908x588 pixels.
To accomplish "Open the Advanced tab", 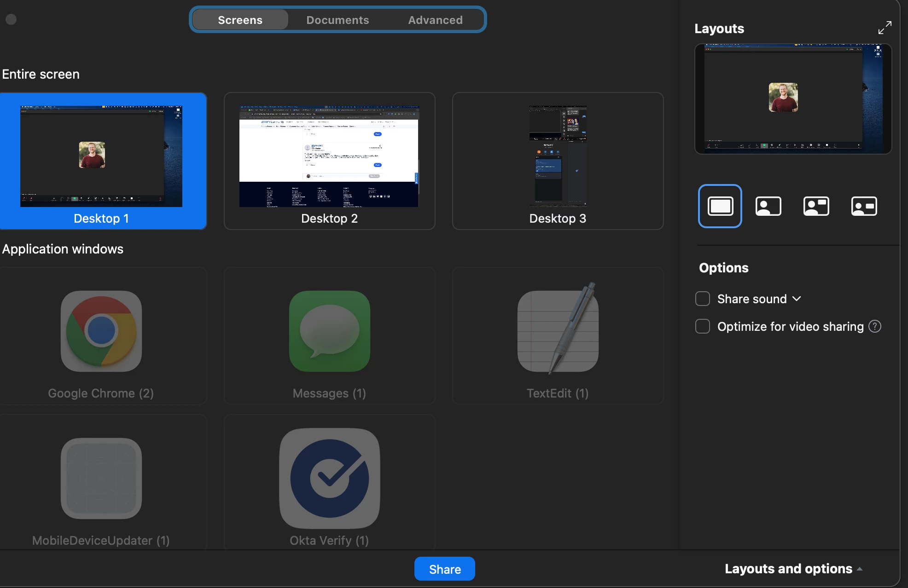I will 435,20.
